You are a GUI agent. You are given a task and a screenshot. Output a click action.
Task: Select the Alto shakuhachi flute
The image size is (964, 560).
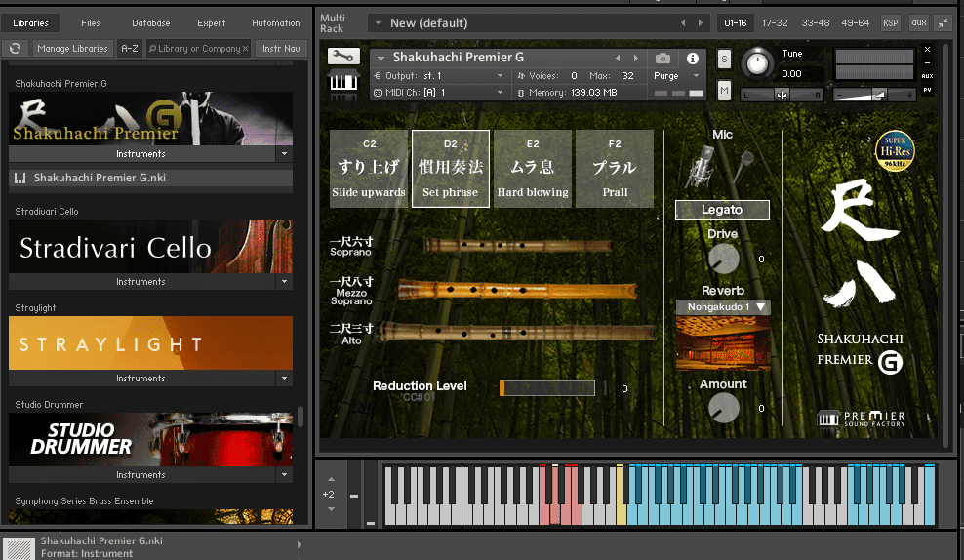click(x=516, y=332)
